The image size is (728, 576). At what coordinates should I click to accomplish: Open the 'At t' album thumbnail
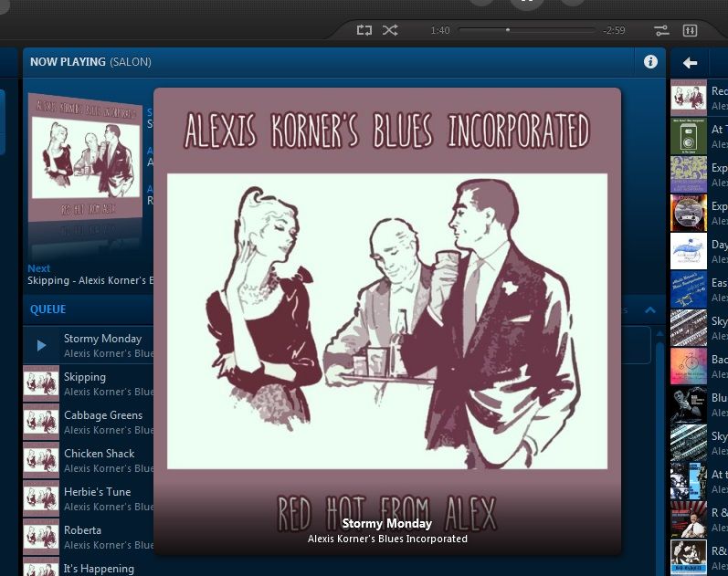coord(689,481)
